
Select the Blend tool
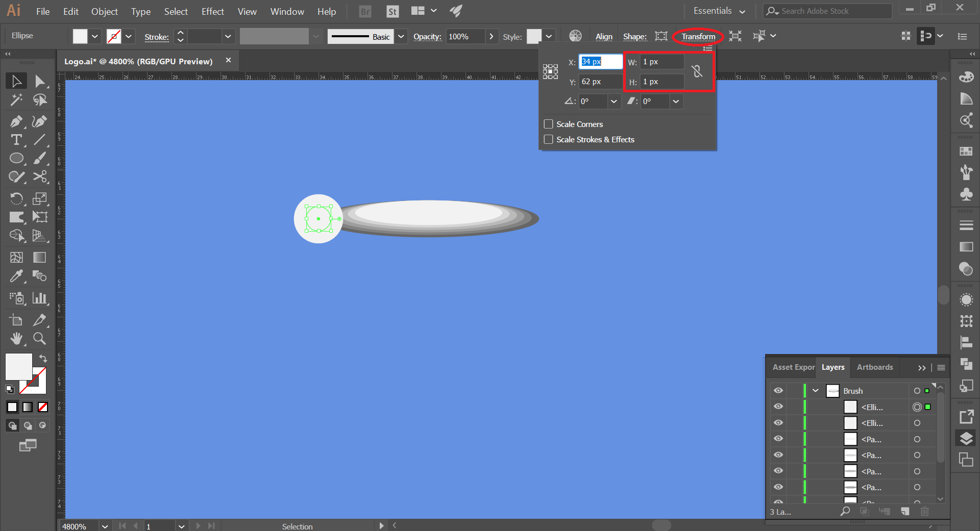pos(39,276)
